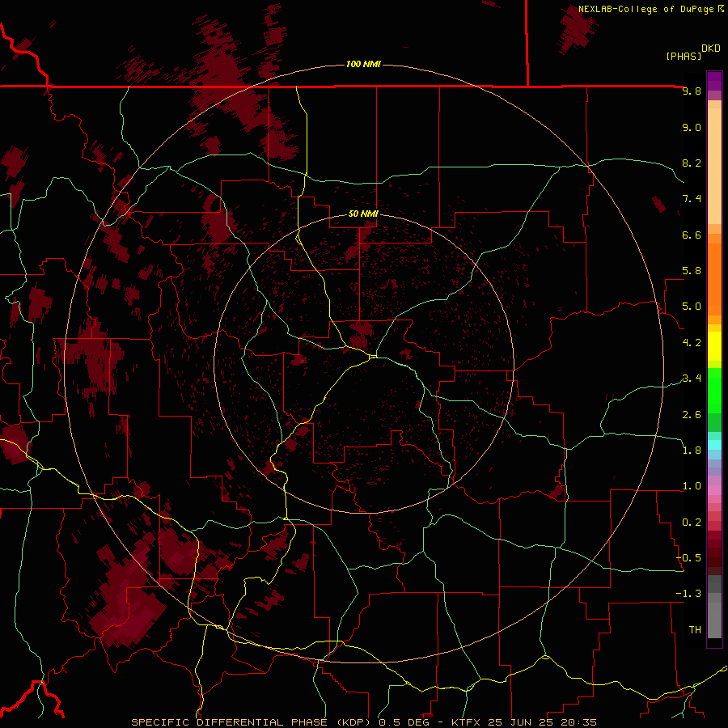Click the -1.3 scale value
Screen dimensions: 728x728
pos(688,594)
